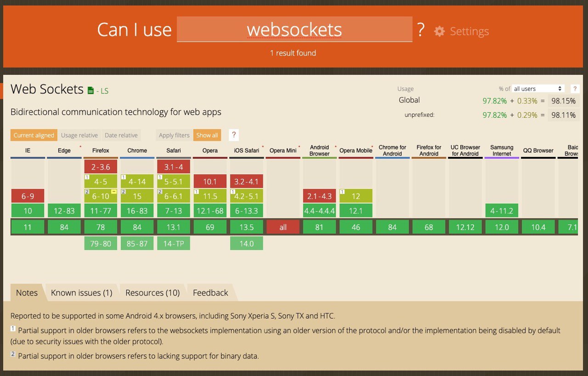Click the Opera column header
This screenshot has height=376, width=588.
click(x=210, y=151)
